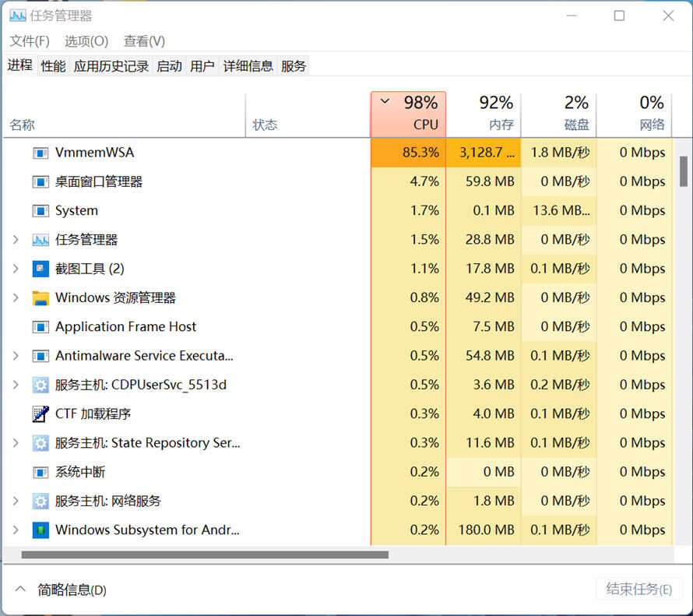This screenshot has height=616, width=693.
Task: Click the 系统中断 process icon
Action: [40, 473]
